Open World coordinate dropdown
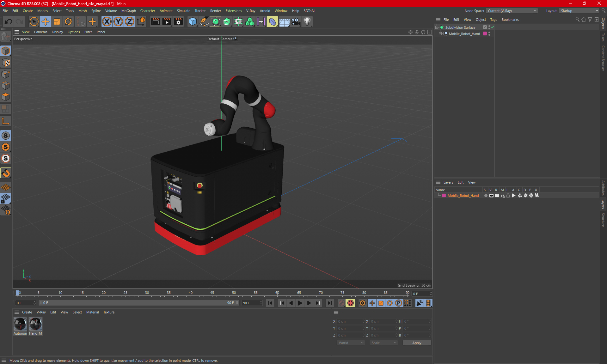 click(x=351, y=343)
